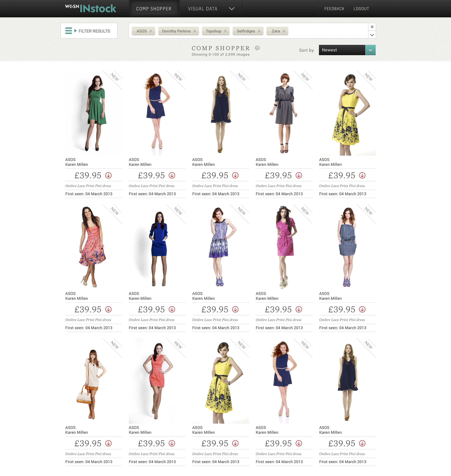Remove the Topshop filter tag
This screenshot has width=451, height=476.
(x=225, y=31)
